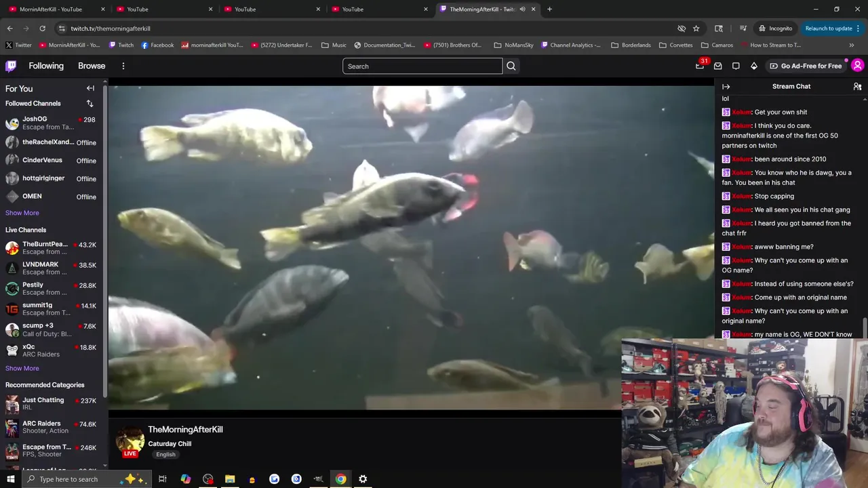
Task: Open the Just Chatting category
Action: point(51,403)
